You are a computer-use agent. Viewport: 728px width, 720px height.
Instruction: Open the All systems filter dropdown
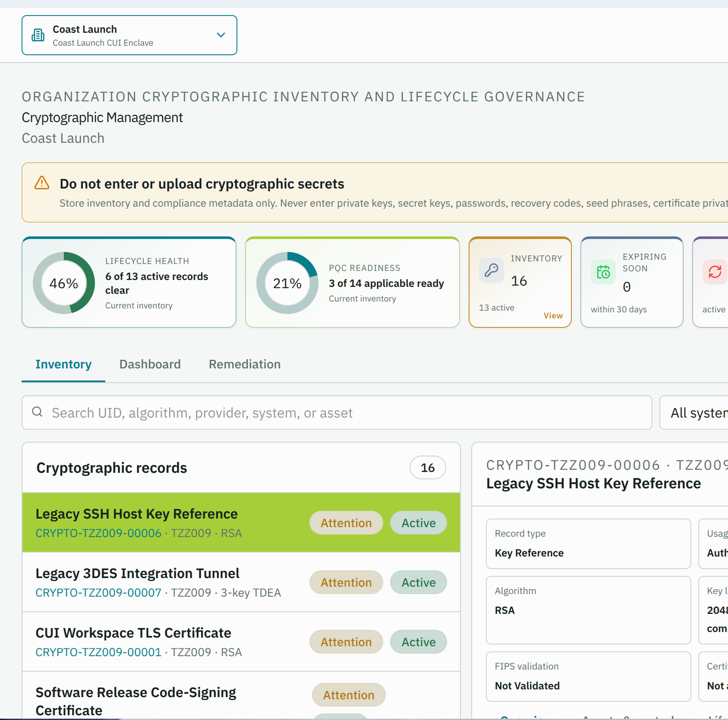point(694,413)
